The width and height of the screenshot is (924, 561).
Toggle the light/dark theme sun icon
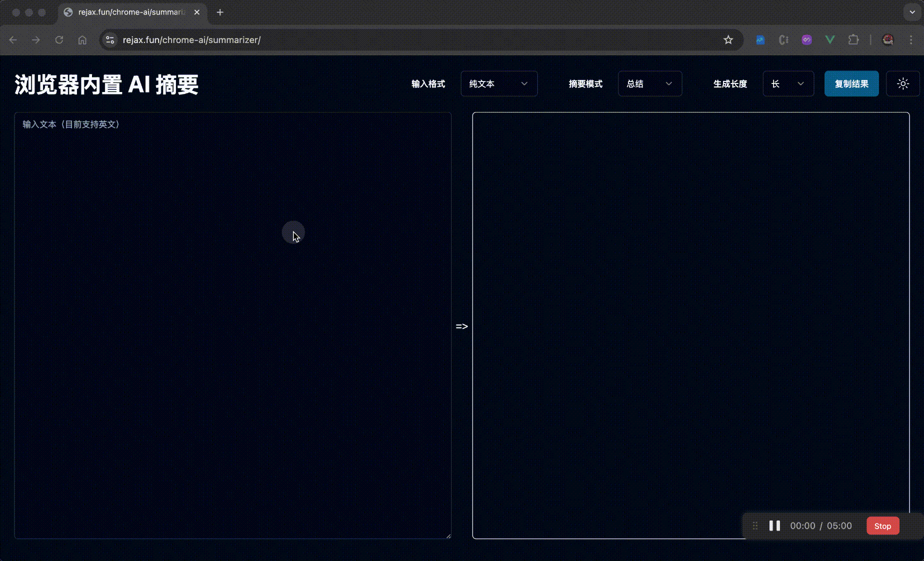[x=902, y=83]
